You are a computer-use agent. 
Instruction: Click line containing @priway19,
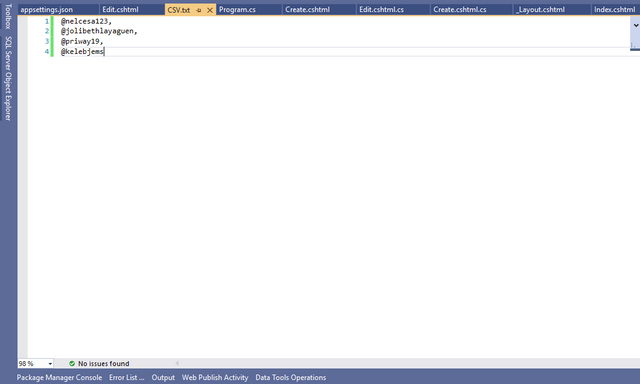pos(82,41)
